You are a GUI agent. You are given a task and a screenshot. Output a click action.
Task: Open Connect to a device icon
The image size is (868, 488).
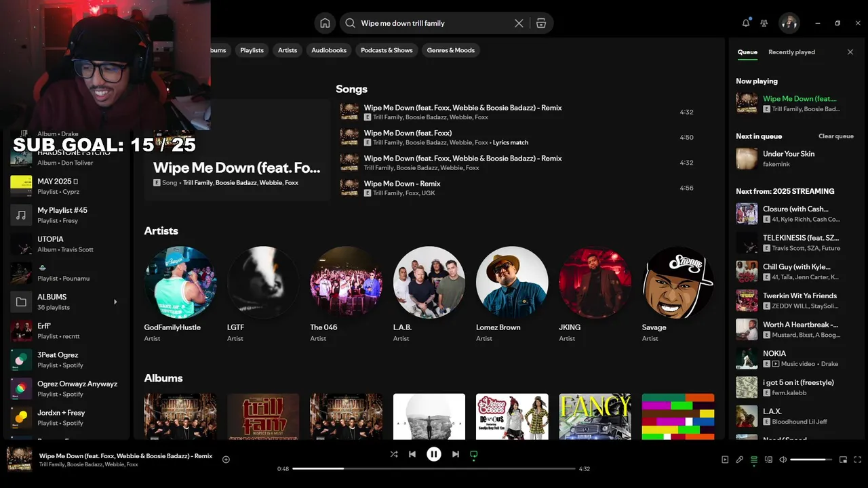point(768,460)
